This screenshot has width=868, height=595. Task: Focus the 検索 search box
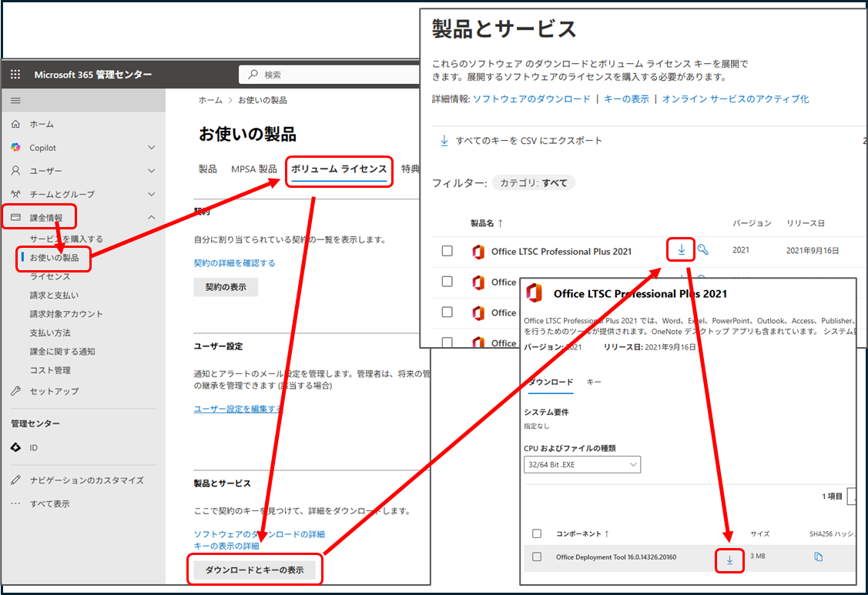tap(330, 74)
